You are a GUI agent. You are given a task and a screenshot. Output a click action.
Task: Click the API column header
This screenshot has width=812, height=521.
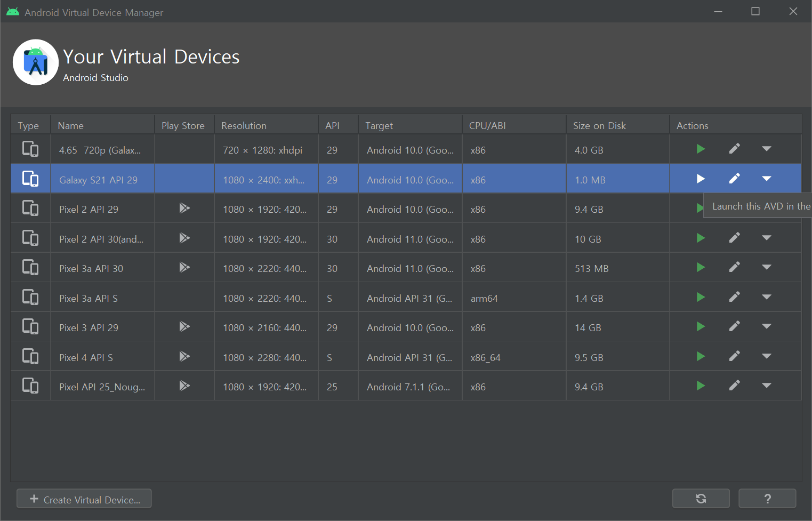tap(332, 126)
